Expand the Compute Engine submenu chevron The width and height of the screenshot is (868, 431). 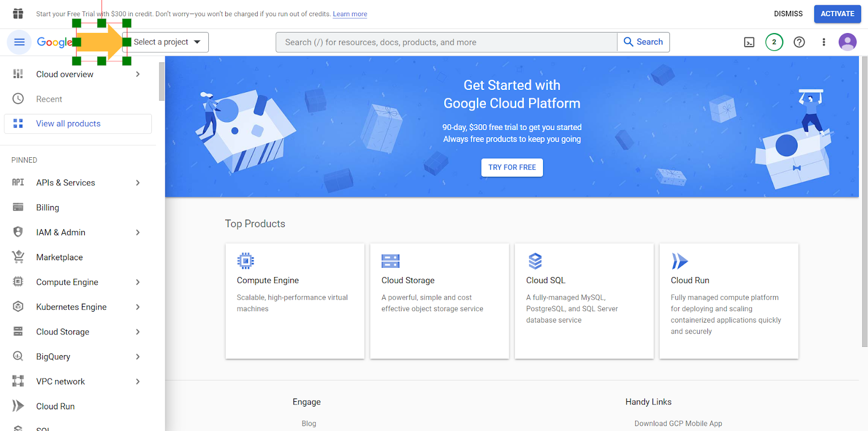[x=138, y=282]
